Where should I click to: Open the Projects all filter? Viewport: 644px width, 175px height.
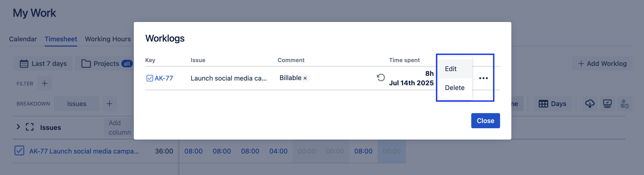[106, 64]
